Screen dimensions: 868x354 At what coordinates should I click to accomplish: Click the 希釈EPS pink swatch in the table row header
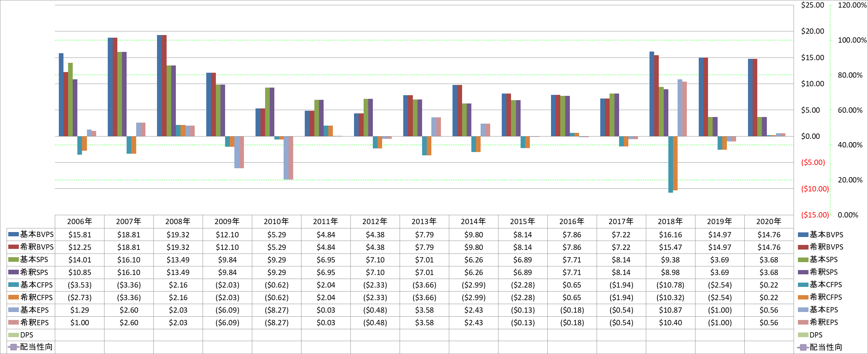[x=13, y=322]
